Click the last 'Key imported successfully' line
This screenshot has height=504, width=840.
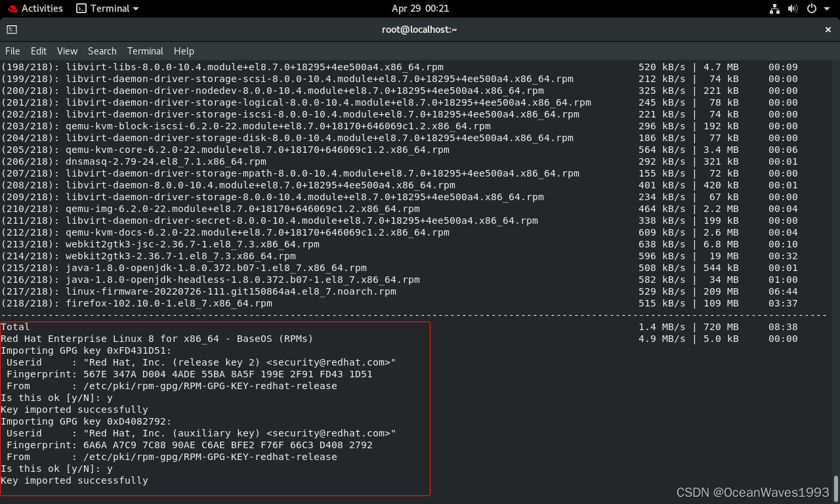click(74, 480)
